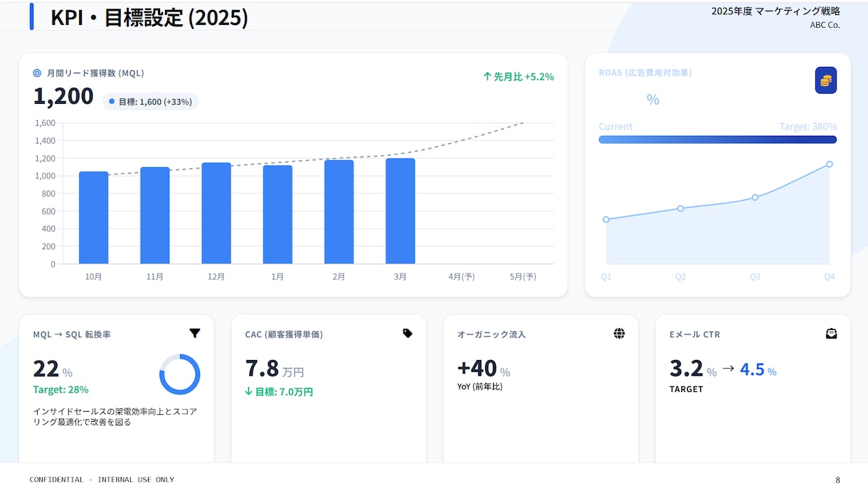
Task: Click the ABC Co. company label
Action: coord(825,25)
